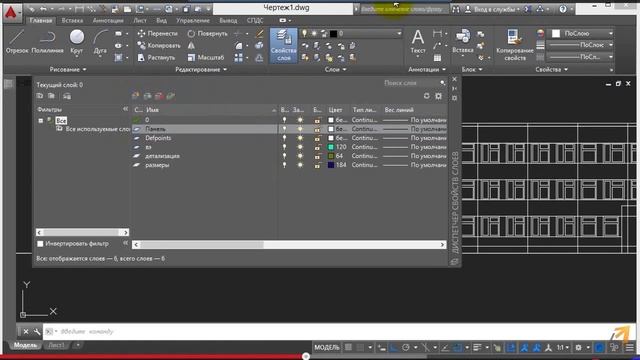Click the mirror tool icon under Повернуть
The image size is (640, 360).
pos(191,45)
